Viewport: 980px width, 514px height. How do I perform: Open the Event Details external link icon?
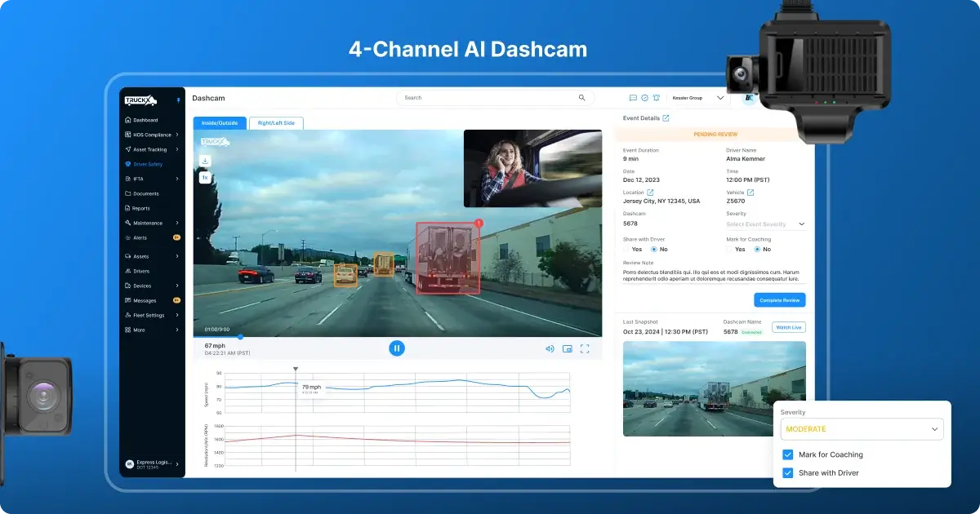tap(666, 118)
